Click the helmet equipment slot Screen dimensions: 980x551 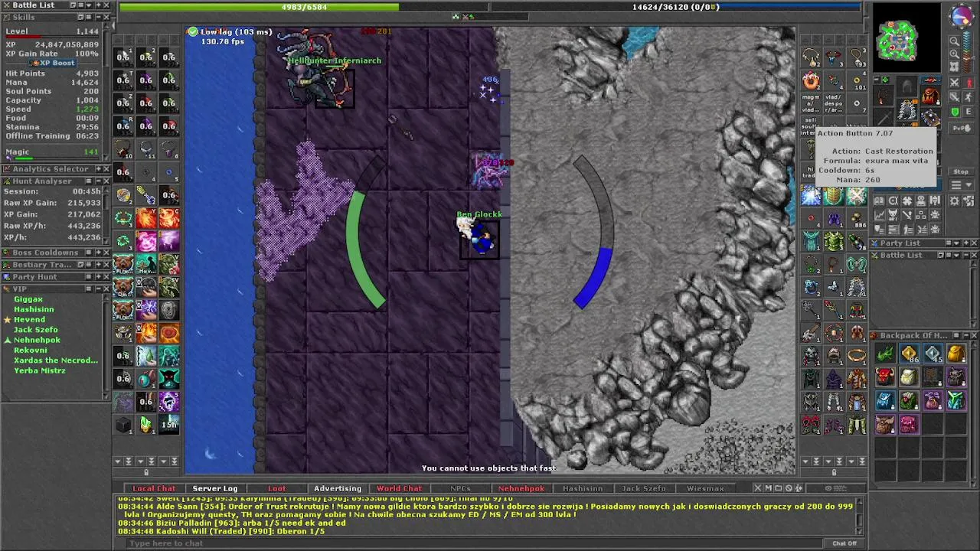[x=906, y=86]
